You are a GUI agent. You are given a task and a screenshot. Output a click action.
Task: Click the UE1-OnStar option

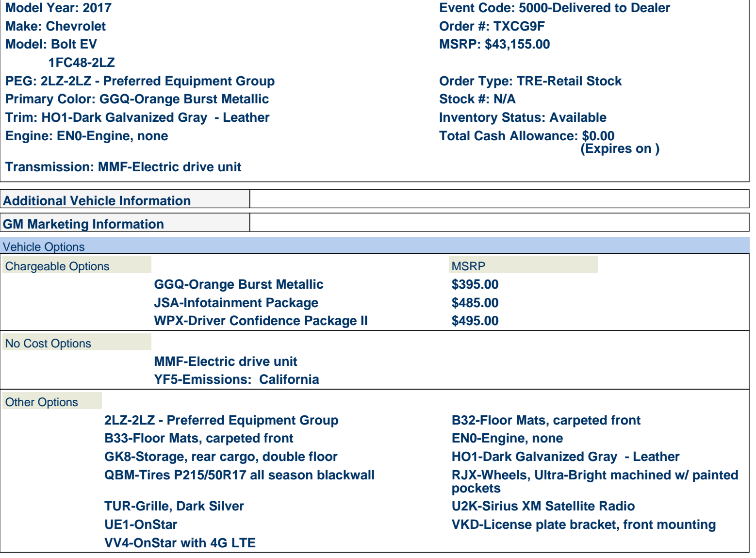point(141,525)
